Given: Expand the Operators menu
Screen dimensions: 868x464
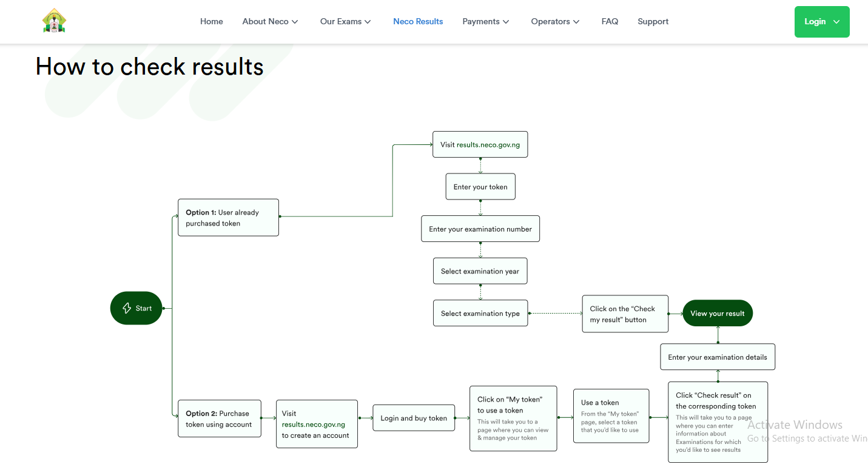Looking at the screenshot, I should (x=554, y=21).
